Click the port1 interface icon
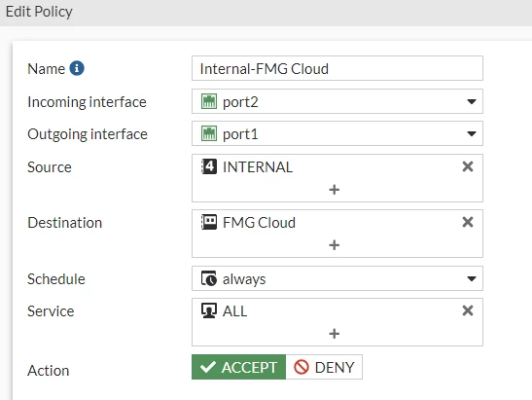Viewport: 532px width, 400px height. click(x=209, y=133)
